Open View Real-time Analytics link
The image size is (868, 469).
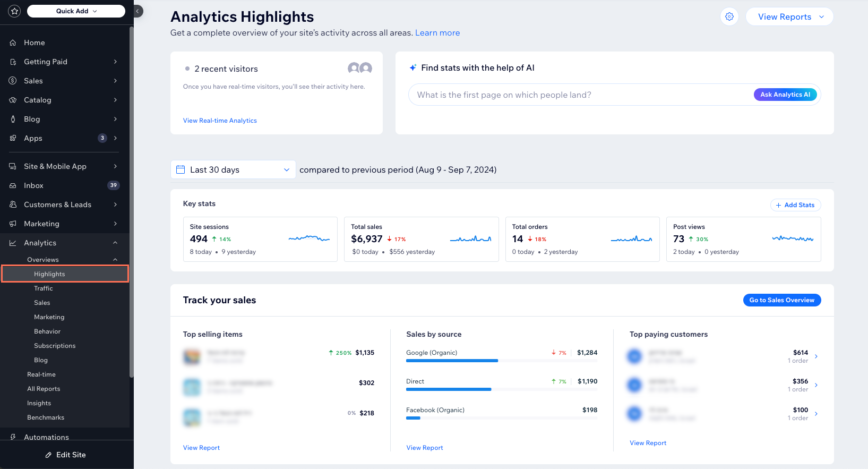tap(220, 121)
